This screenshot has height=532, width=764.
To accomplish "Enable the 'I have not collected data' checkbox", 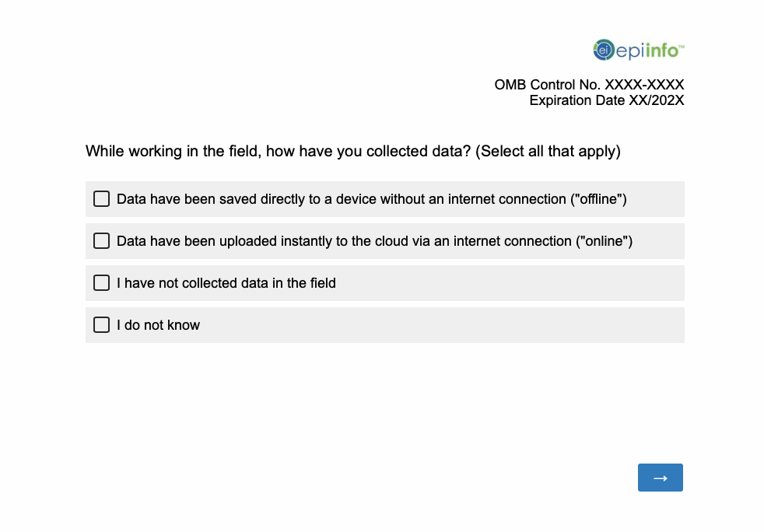I will click(102, 283).
